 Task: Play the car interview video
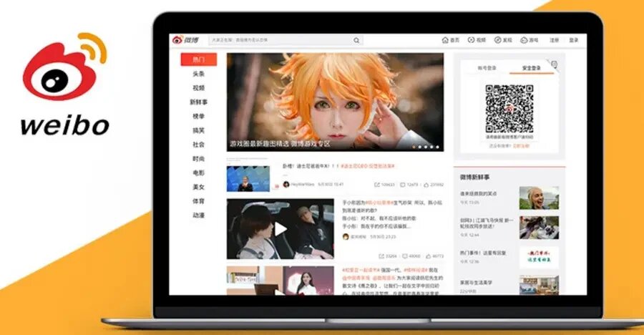[x=280, y=229]
